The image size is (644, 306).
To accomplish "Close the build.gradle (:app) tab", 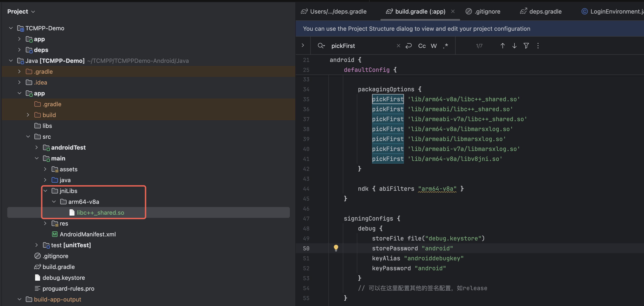I will [453, 12].
